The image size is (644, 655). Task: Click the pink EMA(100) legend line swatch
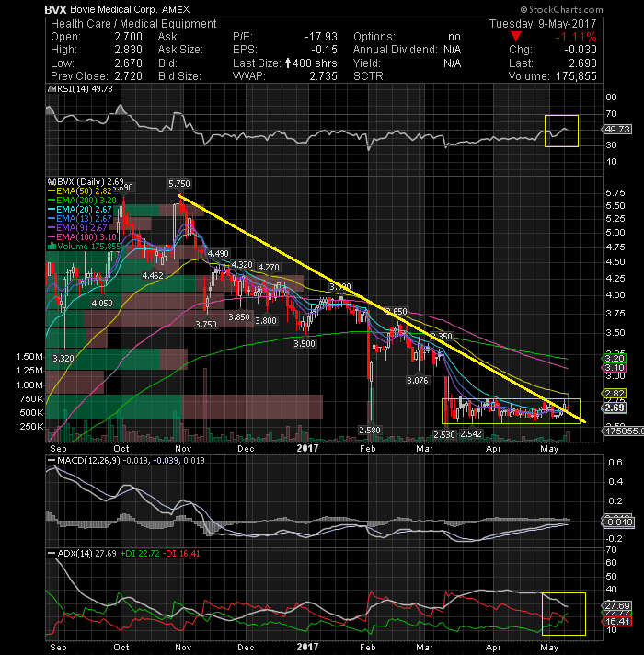52,236
